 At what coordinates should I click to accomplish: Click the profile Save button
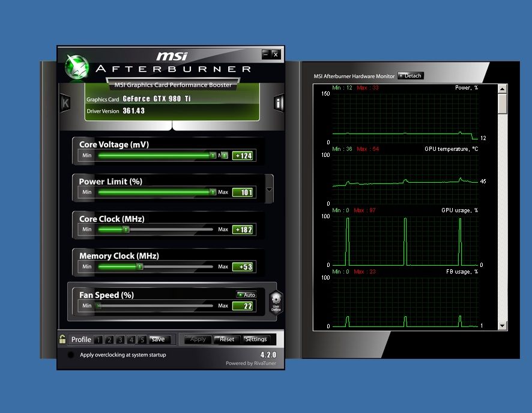(159, 339)
